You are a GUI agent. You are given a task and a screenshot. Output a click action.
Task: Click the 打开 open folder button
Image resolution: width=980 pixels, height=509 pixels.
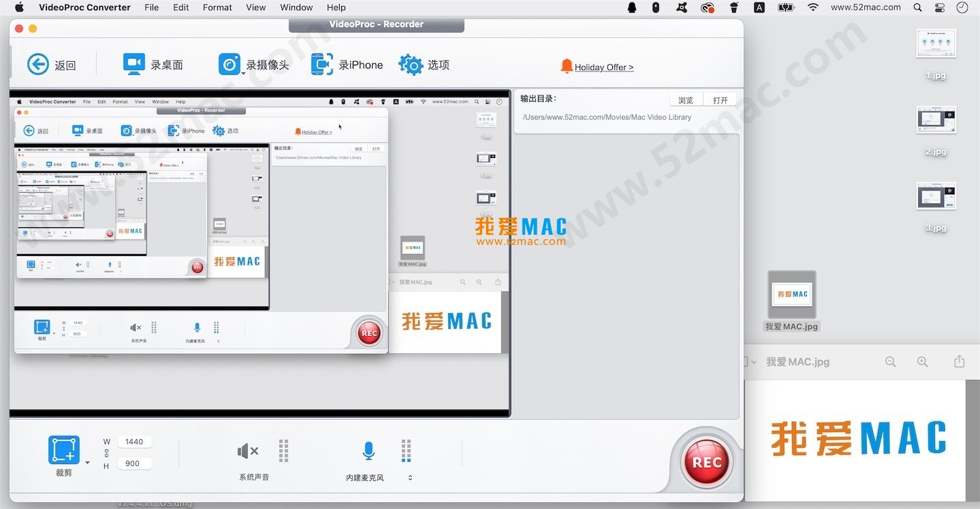[x=721, y=100]
